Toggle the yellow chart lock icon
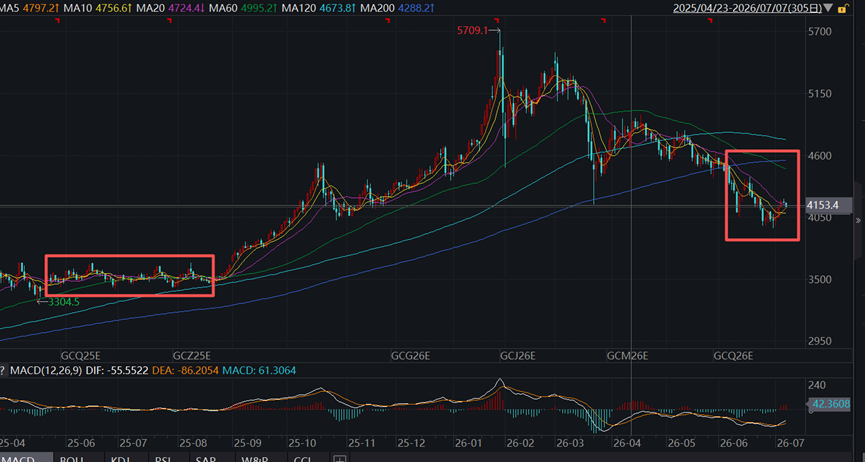 click(842, 8)
